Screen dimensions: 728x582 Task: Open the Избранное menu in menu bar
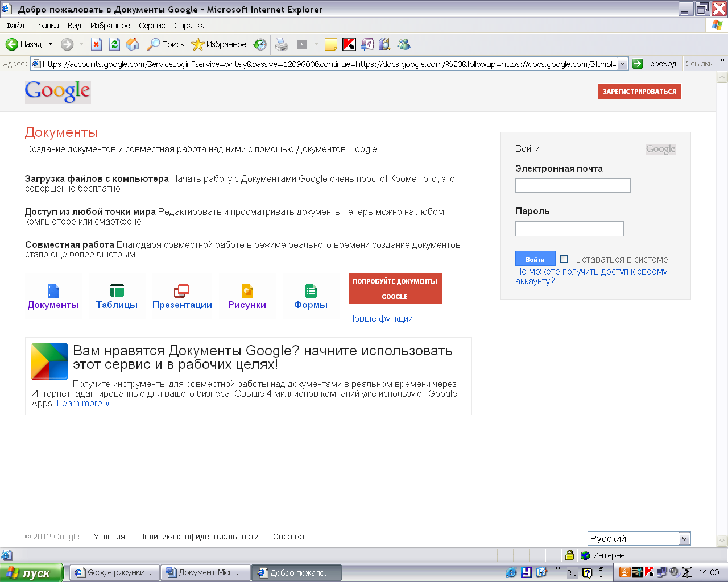click(110, 26)
